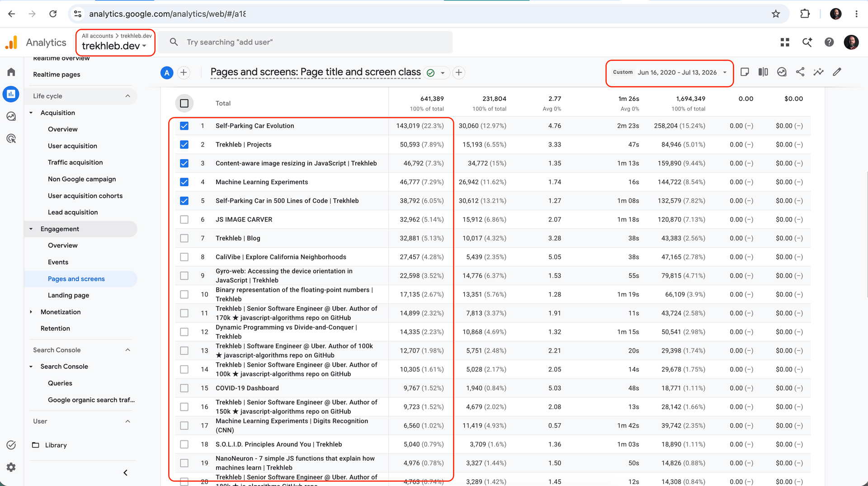The width and height of the screenshot is (868, 486).
Task: Open browser extensions puzzle icon
Action: point(805,14)
